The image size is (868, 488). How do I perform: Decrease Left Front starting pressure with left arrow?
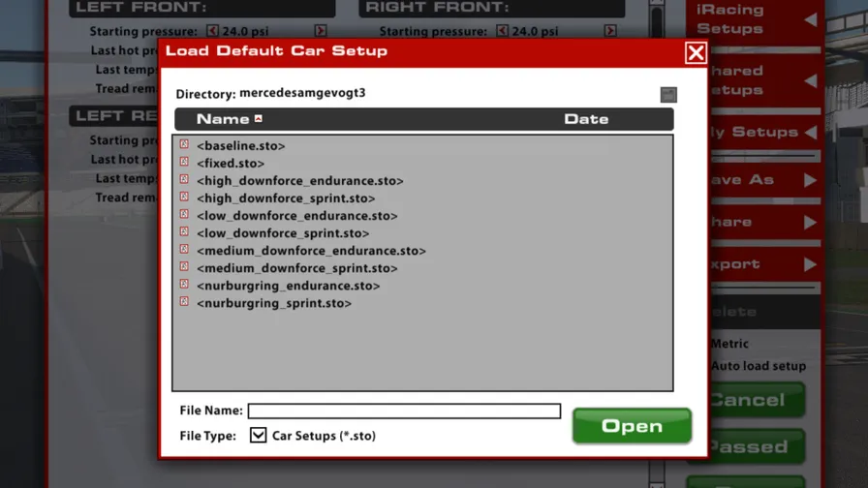click(x=212, y=30)
